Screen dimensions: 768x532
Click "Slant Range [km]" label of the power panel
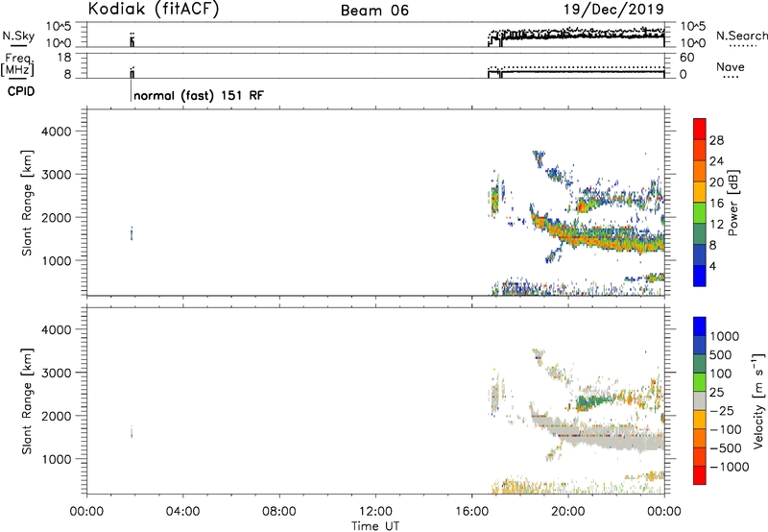pos(27,203)
